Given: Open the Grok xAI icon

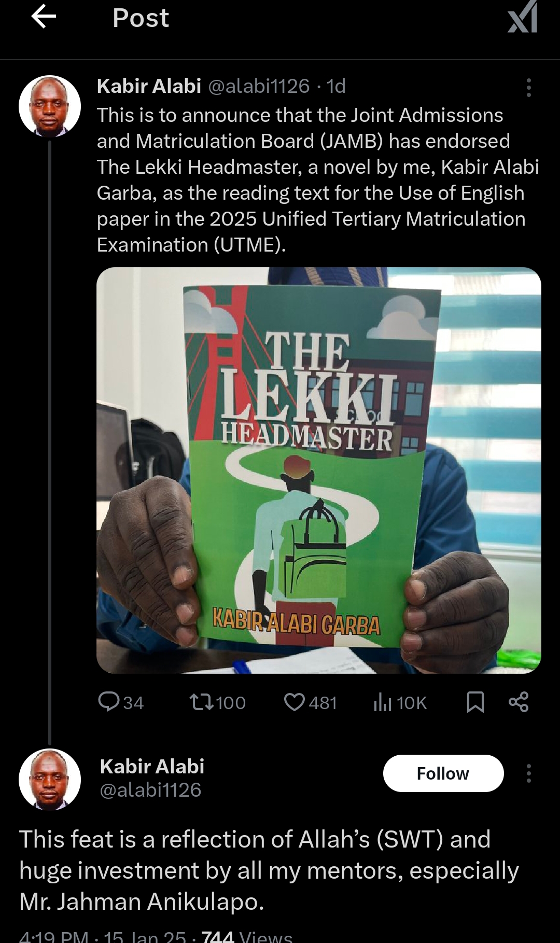Looking at the screenshot, I should coord(522,18).
